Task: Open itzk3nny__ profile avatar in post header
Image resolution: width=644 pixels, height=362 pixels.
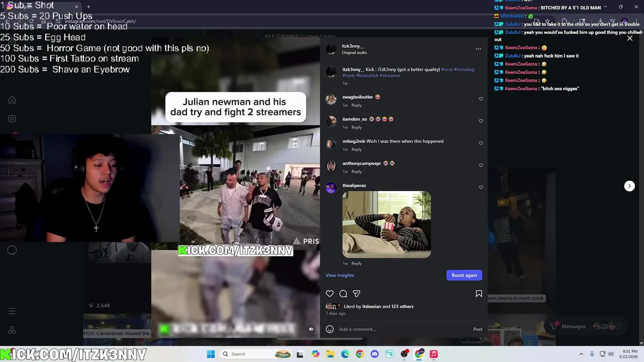Action: [331, 49]
